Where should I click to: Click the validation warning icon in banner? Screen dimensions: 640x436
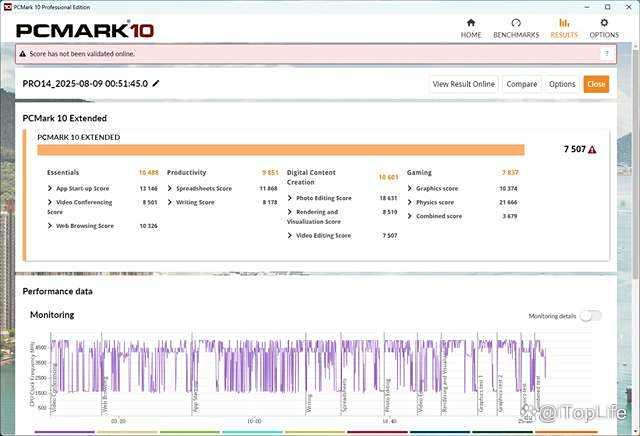[22, 53]
